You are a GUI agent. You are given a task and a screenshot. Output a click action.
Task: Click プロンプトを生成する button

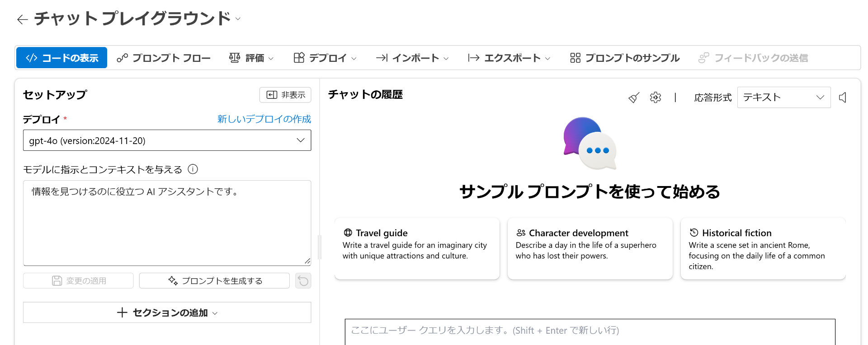click(x=214, y=281)
